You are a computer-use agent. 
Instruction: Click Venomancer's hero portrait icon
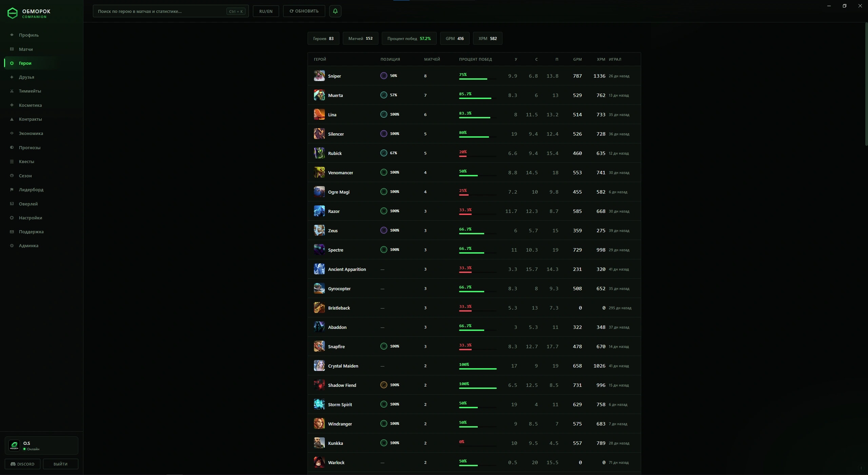click(x=319, y=172)
